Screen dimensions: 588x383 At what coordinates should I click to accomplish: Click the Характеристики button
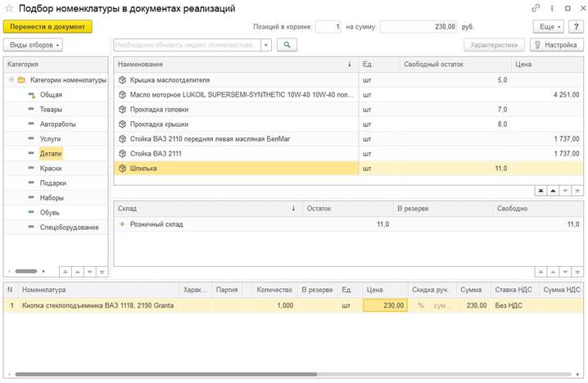click(x=494, y=45)
